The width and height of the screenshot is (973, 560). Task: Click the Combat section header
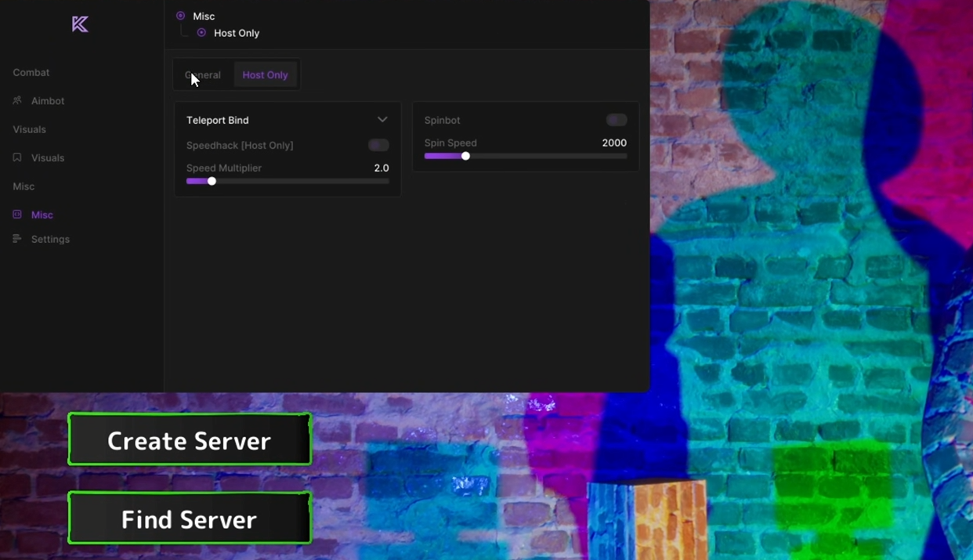31,73
